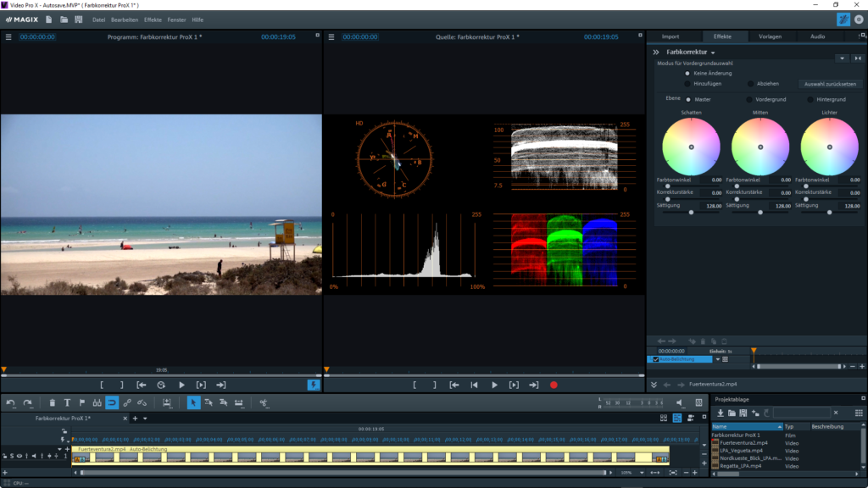The height and width of the screenshot is (488, 868).
Task: Select the Abziehen radio button
Action: point(751,84)
